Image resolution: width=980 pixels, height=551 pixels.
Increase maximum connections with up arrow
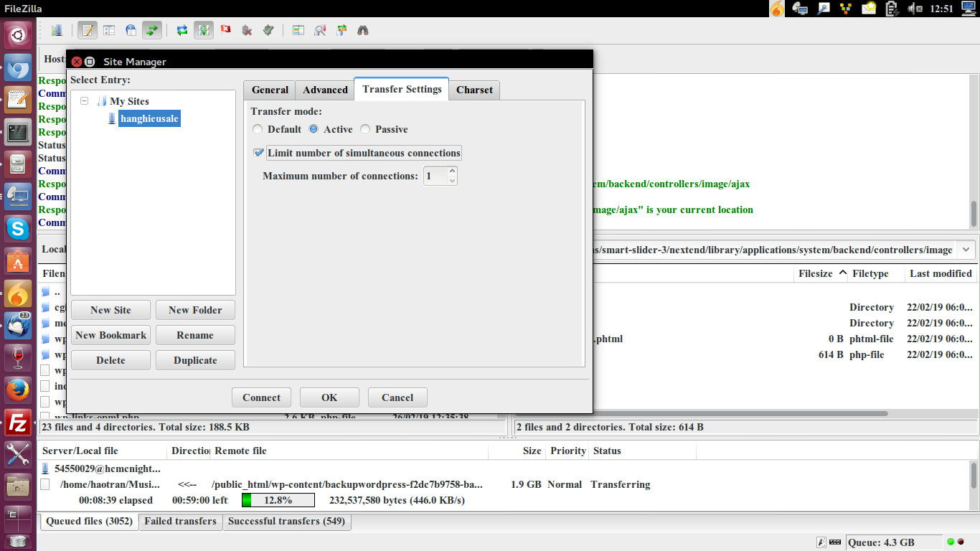click(452, 171)
